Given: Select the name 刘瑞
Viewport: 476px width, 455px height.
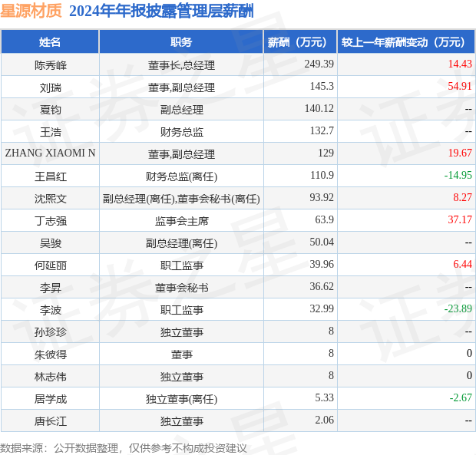Looking at the screenshot, I should pos(51,87).
